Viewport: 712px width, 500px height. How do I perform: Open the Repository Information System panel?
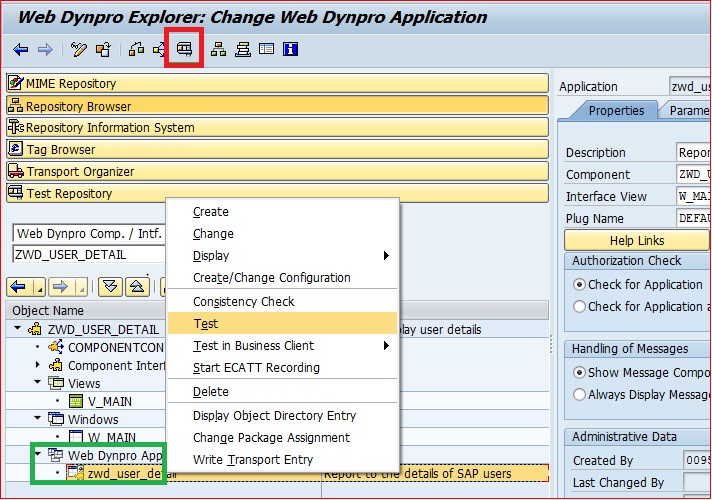click(x=277, y=127)
